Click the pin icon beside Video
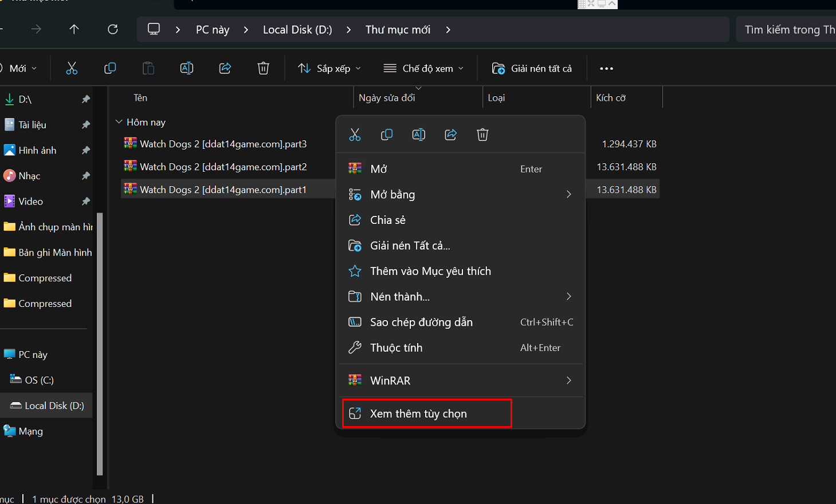This screenshot has height=504, width=836. (85, 201)
